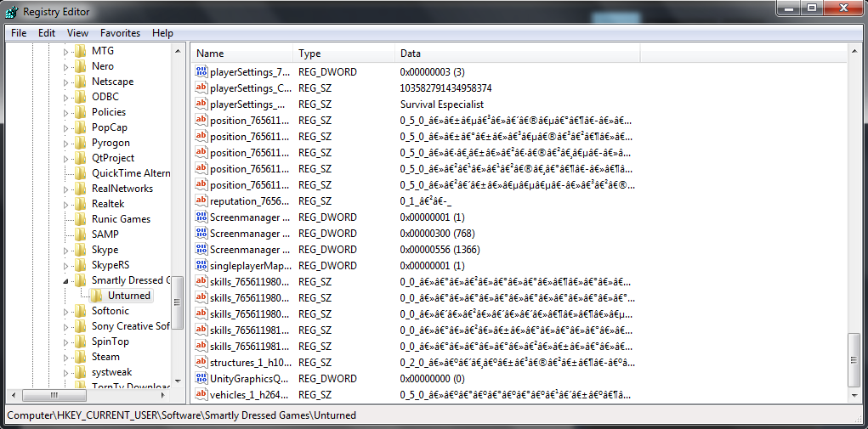Screen dimensions: 868x429
Task: Select the QuickTime Alternative key
Action: [x=131, y=173]
